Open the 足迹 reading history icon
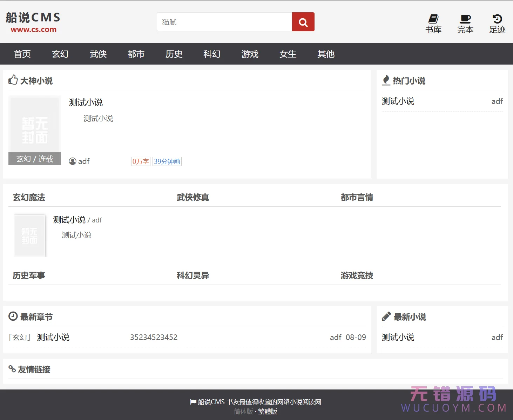The image size is (513, 420). (497, 24)
